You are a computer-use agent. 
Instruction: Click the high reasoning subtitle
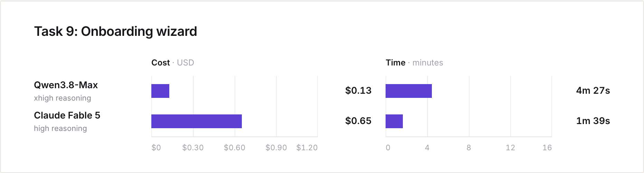pos(60,129)
